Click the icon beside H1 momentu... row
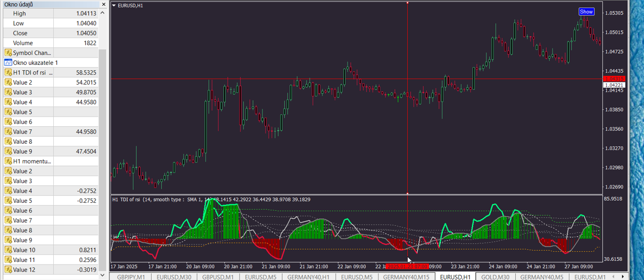 click(8, 161)
